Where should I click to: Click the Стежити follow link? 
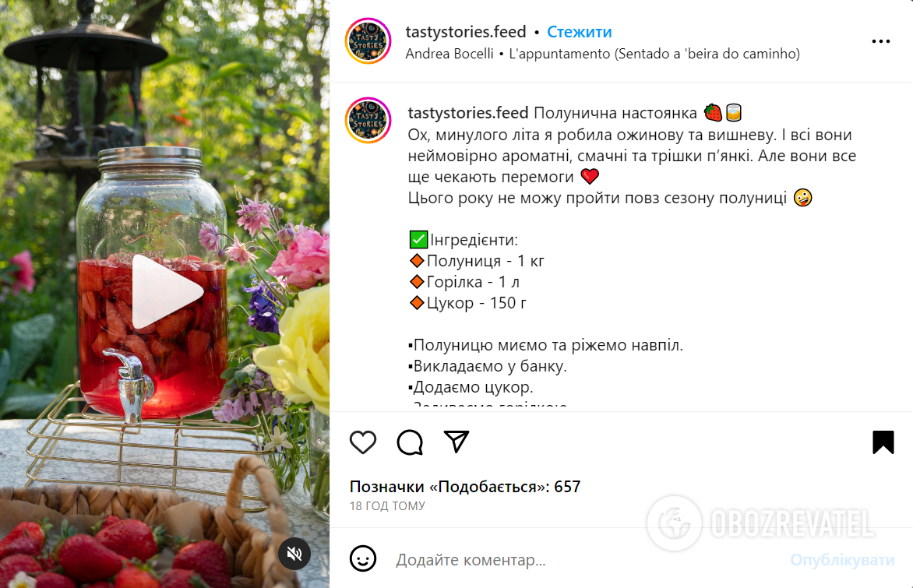(x=580, y=31)
